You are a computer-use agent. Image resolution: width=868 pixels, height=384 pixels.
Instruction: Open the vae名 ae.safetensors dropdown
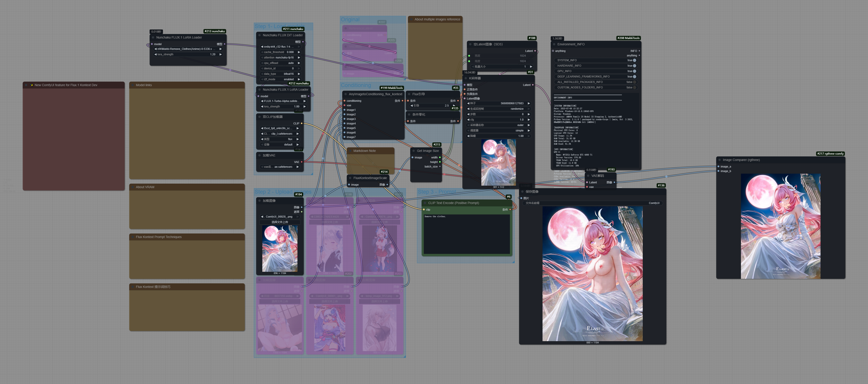pyautogui.click(x=280, y=167)
